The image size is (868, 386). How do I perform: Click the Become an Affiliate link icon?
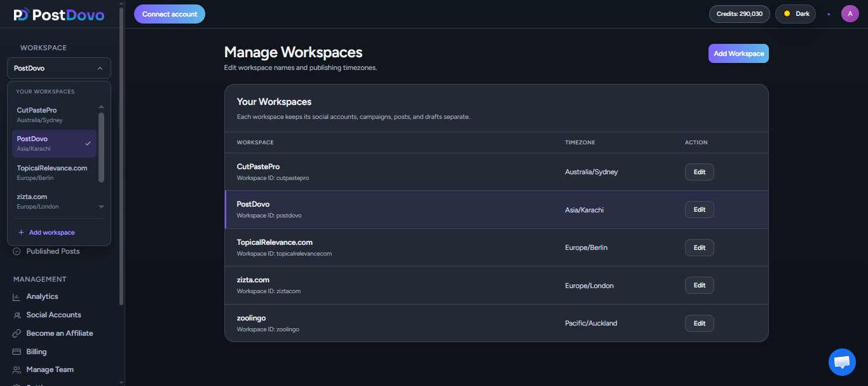pyautogui.click(x=17, y=333)
